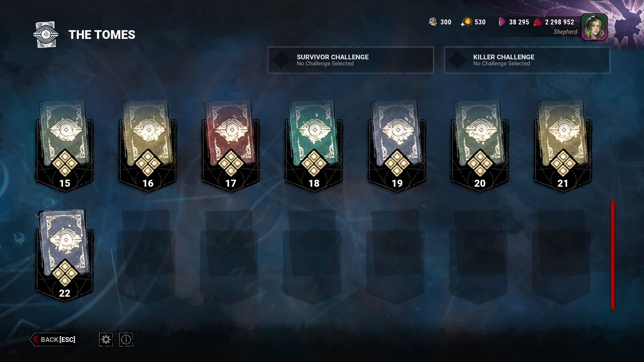Open the Survivor Challenge slot

351,60
